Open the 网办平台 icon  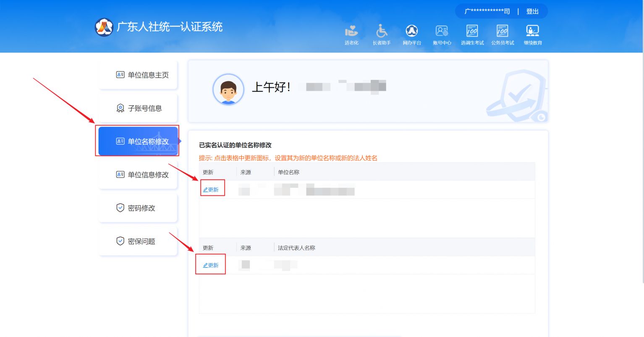[x=411, y=32]
